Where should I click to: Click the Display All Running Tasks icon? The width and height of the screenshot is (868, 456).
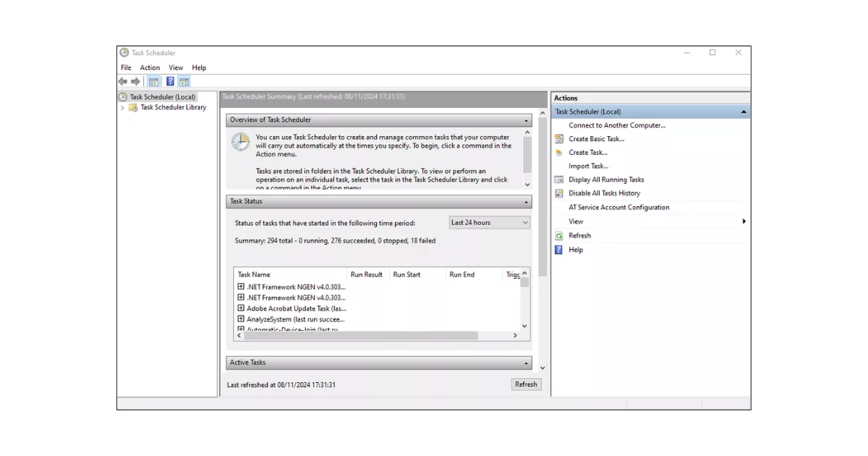coord(558,179)
